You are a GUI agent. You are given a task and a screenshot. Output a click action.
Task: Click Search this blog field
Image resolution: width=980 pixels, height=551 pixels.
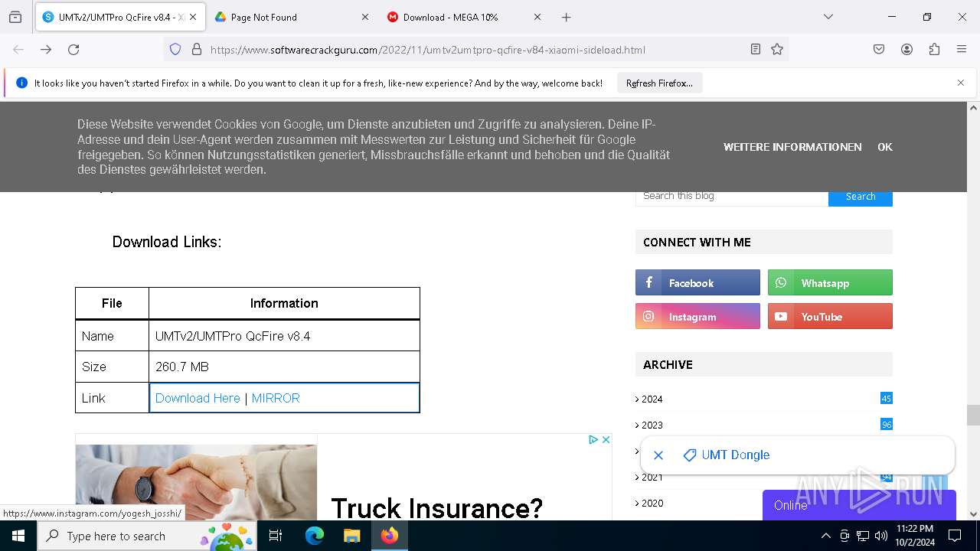click(x=731, y=196)
